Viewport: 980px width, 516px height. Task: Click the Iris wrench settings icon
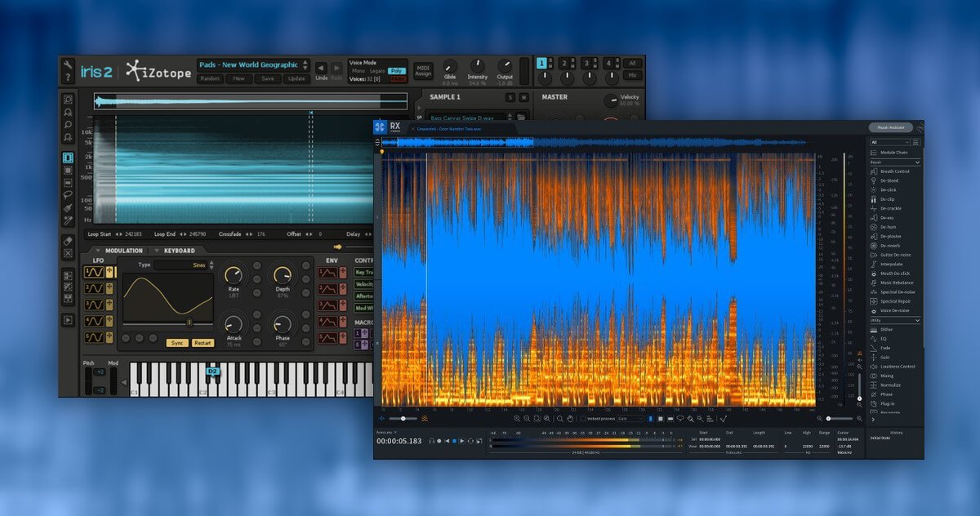pyautogui.click(x=68, y=65)
